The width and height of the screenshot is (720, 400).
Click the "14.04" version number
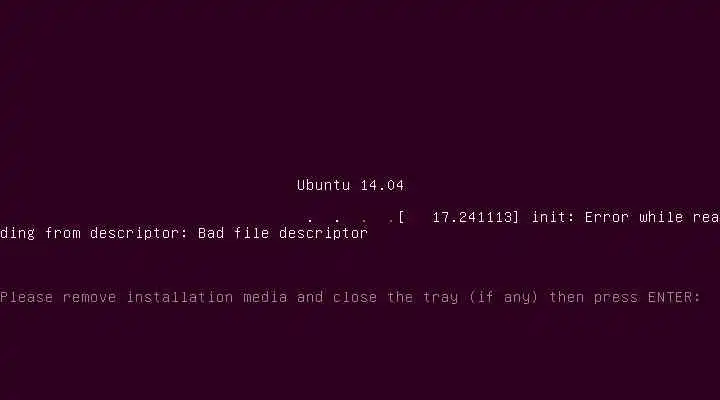tap(382, 185)
